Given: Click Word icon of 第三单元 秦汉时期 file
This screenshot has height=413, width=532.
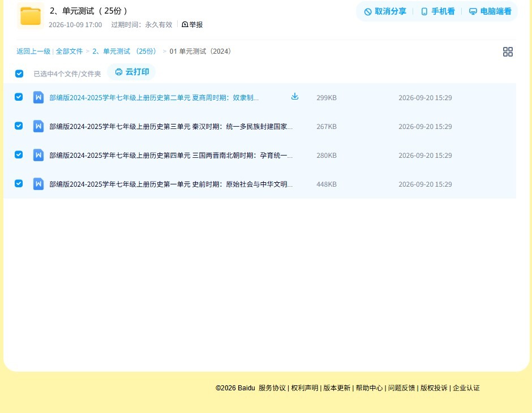Looking at the screenshot, I should pyautogui.click(x=38, y=127).
